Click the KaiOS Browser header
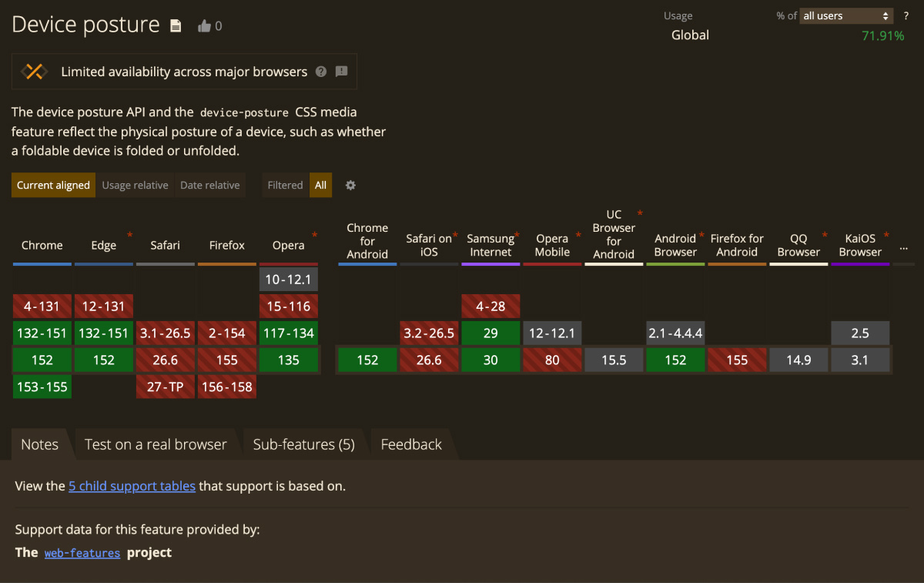Screen dimensions: 924x583 pyautogui.click(x=860, y=245)
